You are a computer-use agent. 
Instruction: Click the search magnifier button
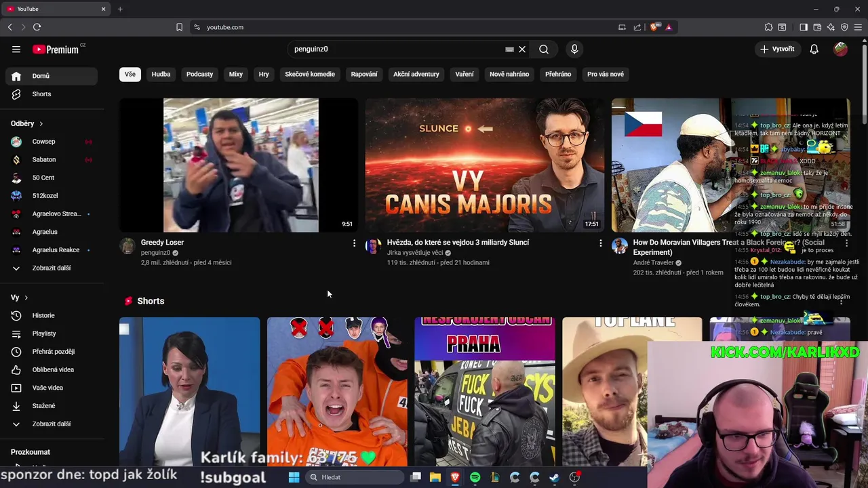pos(544,49)
